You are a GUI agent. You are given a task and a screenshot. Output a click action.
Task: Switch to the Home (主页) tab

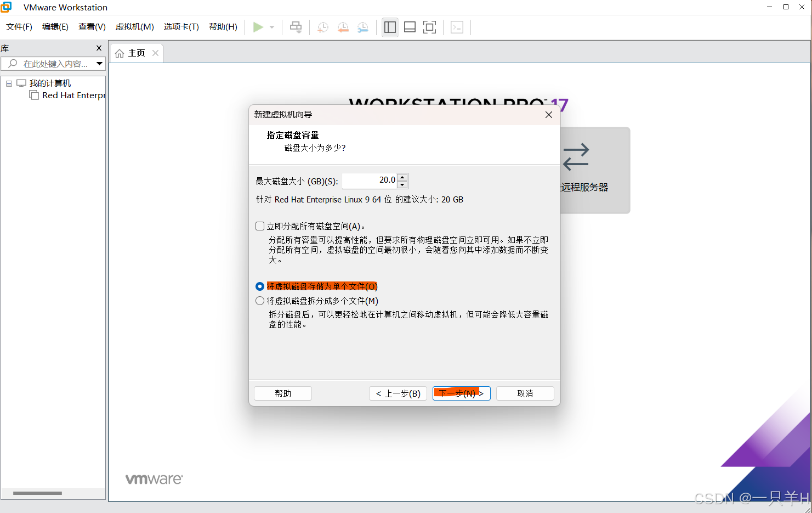[137, 53]
